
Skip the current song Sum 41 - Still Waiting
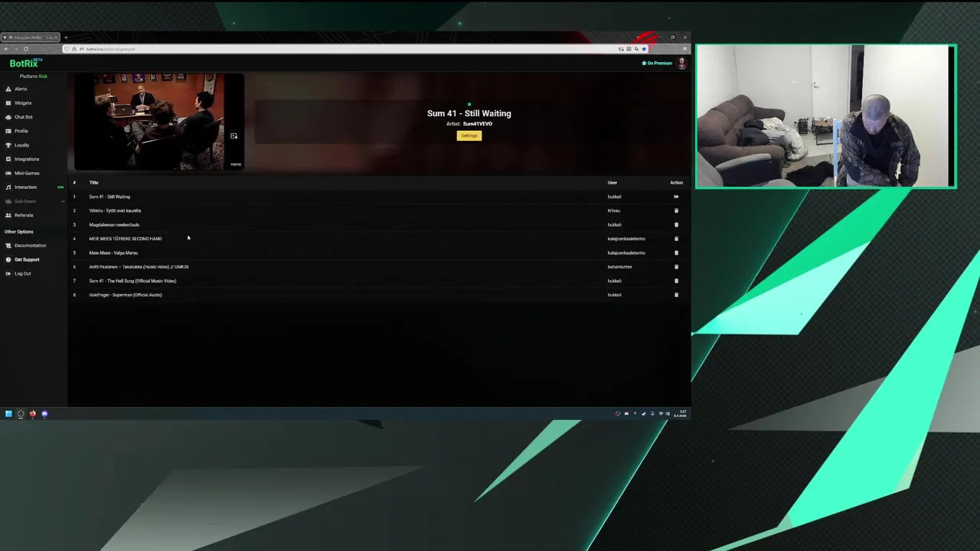[676, 197]
